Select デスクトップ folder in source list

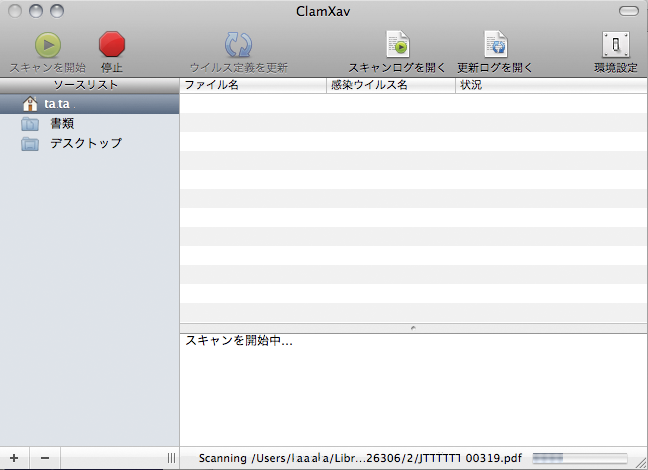(90, 143)
